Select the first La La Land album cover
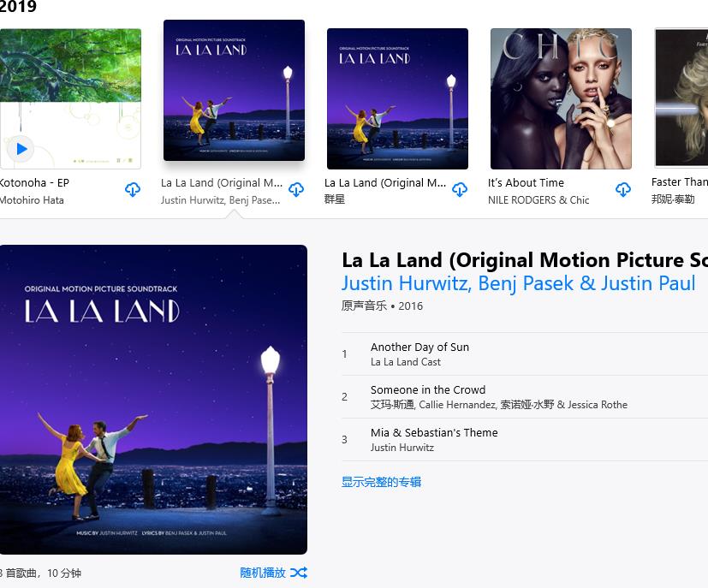Image resolution: width=708 pixels, height=588 pixels. pos(234,90)
